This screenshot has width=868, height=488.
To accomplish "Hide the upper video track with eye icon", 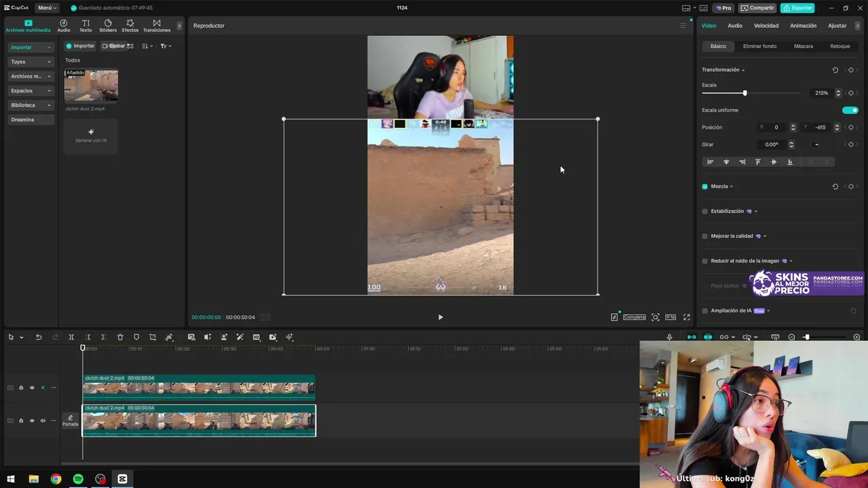I will [x=32, y=388].
